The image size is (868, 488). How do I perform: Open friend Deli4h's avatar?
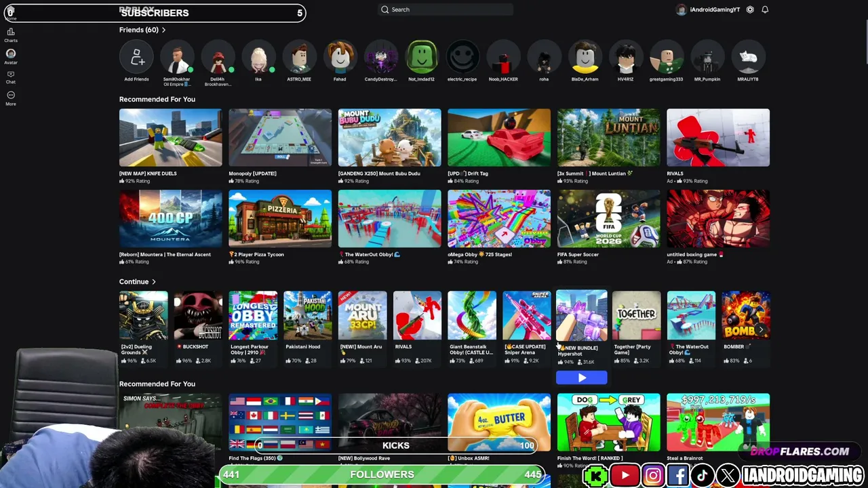coord(218,58)
